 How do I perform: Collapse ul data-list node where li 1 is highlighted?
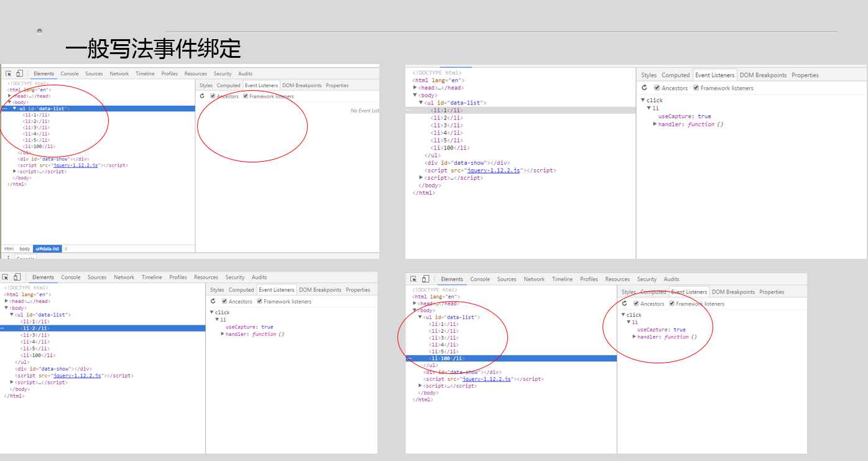point(421,103)
